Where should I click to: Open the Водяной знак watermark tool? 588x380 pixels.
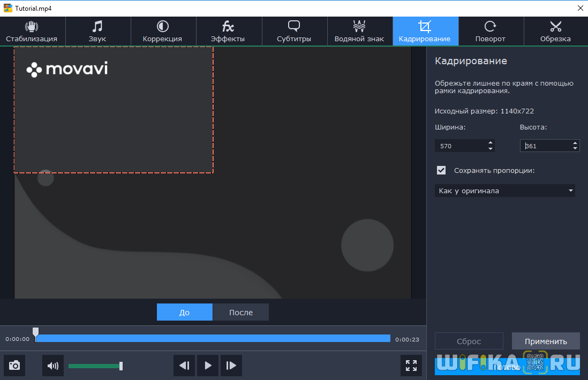pyautogui.click(x=359, y=31)
